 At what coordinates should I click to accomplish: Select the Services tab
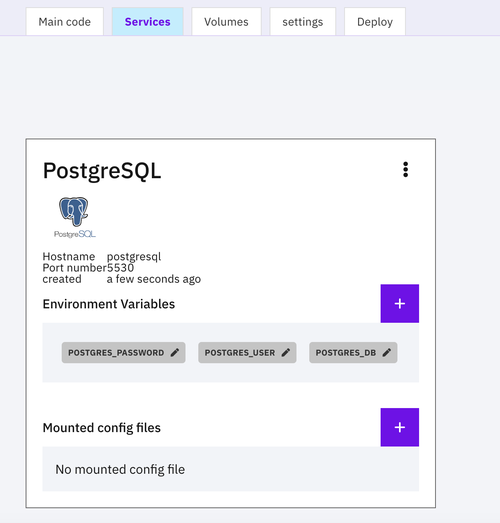147,22
